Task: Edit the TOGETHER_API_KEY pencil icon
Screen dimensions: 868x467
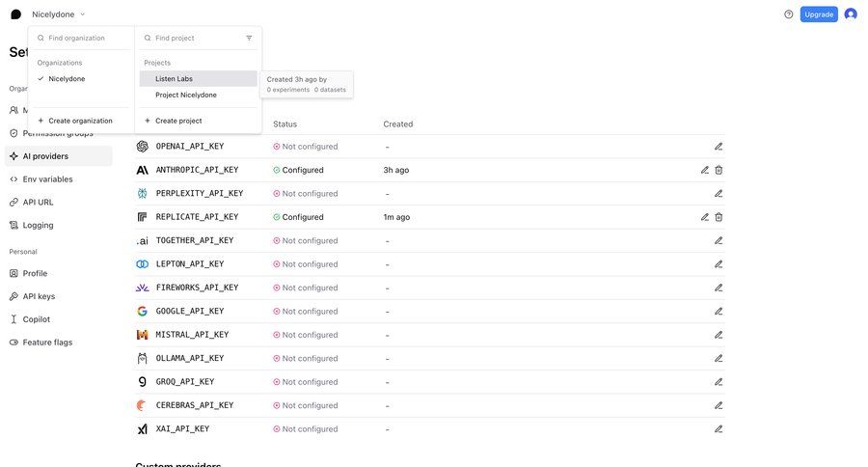Action: (x=719, y=241)
